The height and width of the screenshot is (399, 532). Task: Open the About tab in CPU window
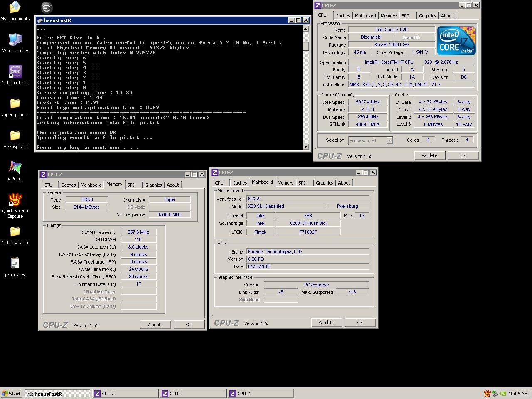447,16
